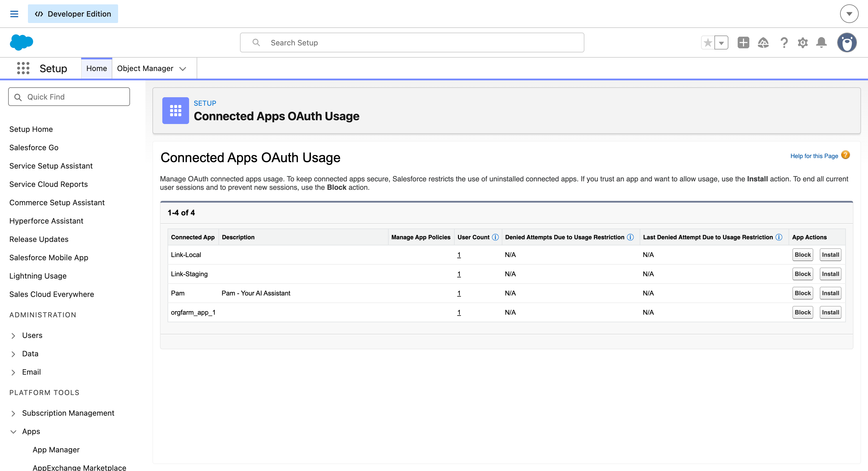Open the App Launcher dots icon
Screen dimensions: 868x471
click(x=23, y=68)
